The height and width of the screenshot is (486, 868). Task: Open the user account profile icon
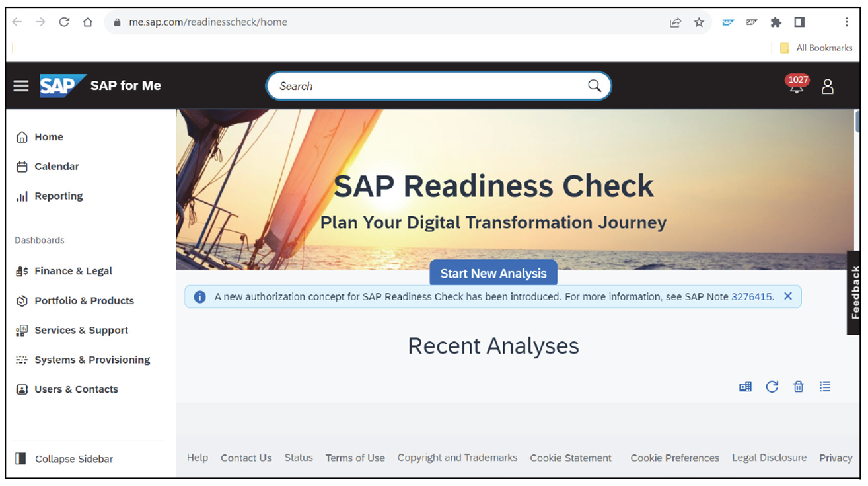(827, 86)
